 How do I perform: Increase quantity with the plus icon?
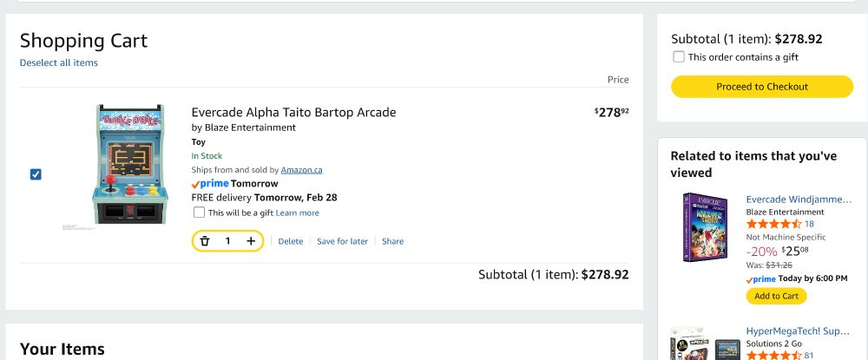(x=251, y=241)
